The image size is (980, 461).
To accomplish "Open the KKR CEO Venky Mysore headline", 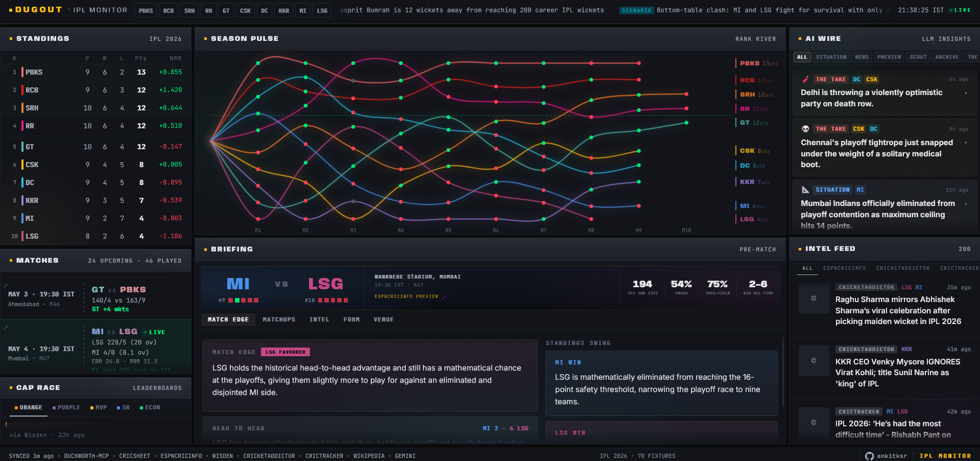I will click(x=898, y=373).
